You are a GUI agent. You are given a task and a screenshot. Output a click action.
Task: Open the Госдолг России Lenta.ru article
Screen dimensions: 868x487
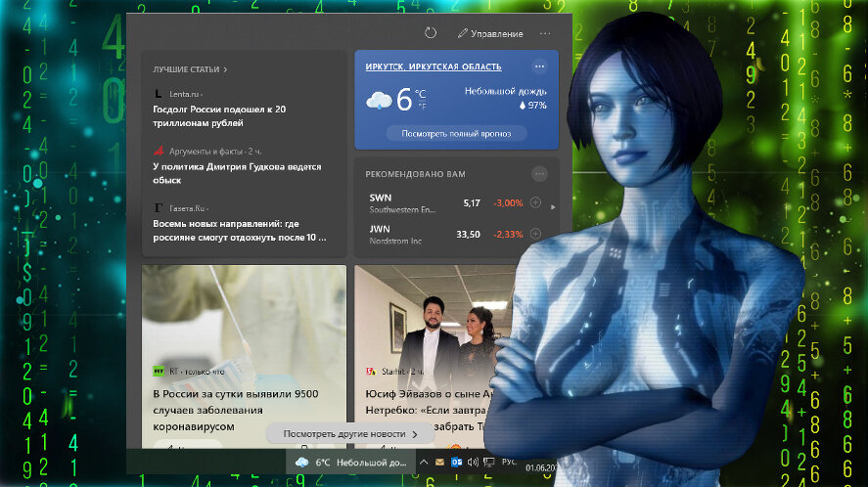tap(219, 116)
